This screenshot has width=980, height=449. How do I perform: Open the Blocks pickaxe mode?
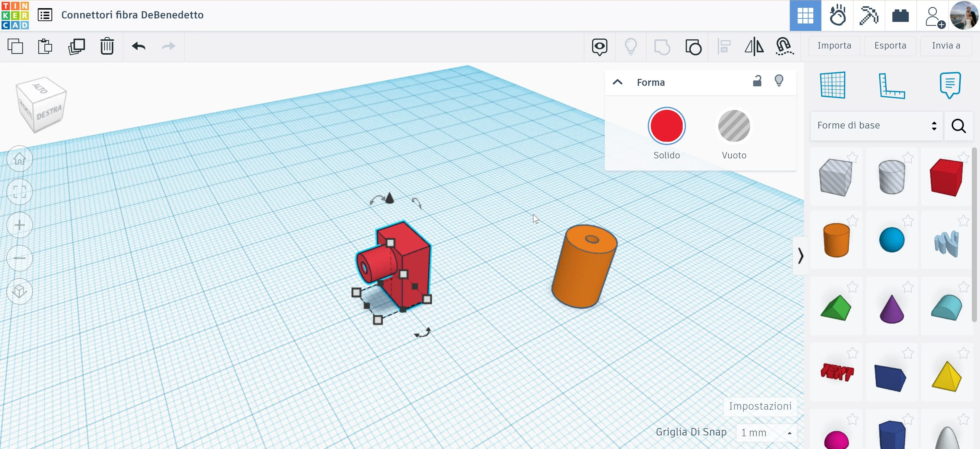pos(869,16)
